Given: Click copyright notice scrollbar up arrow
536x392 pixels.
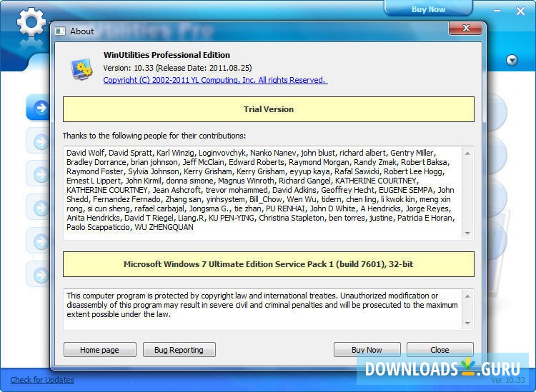Looking at the screenshot, I should pos(467,296).
